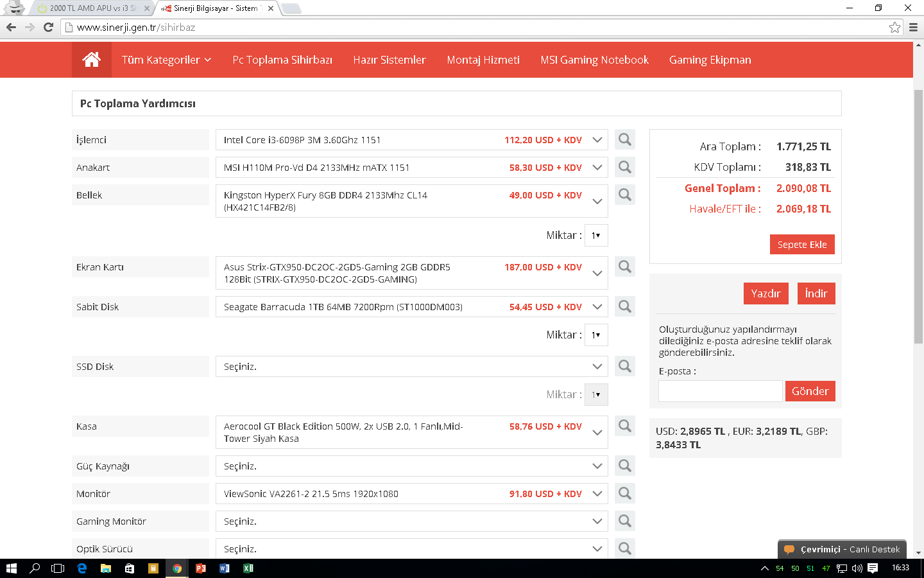Open the Optik Sürücü Seçiniz dropdown
This screenshot has height=578, width=924.
[411, 549]
